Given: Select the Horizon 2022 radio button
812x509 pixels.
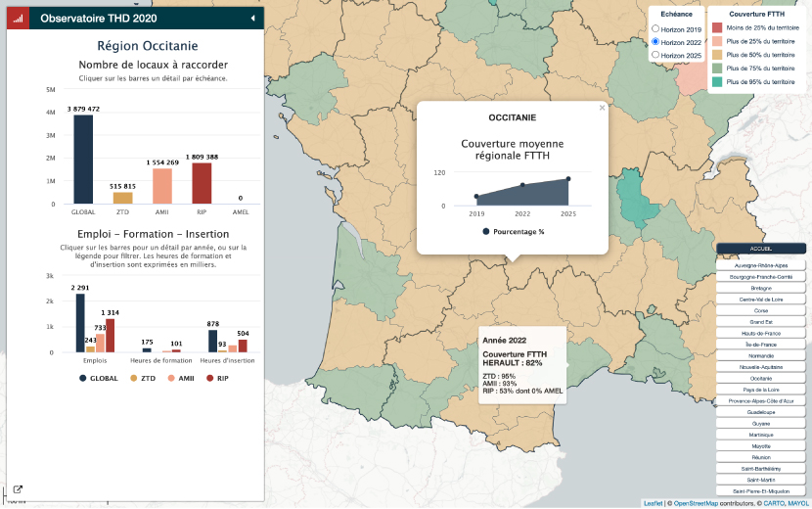Looking at the screenshot, I should (x=655, y=43).
